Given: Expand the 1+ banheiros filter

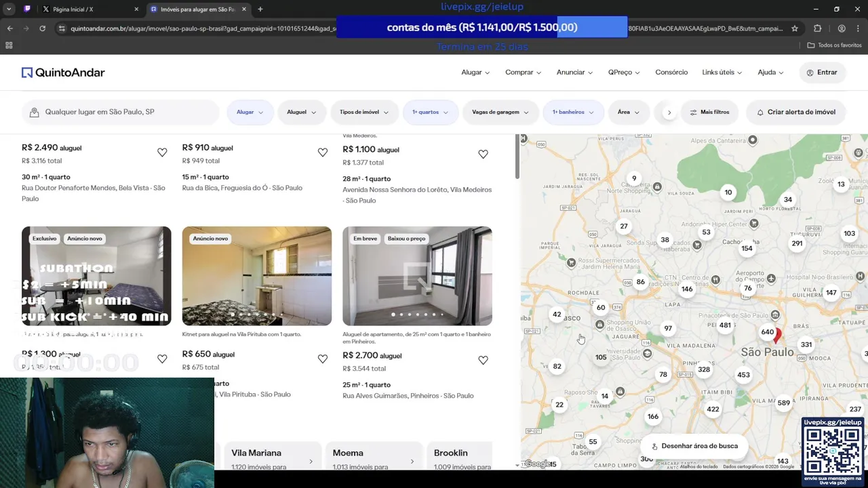Looking at the screenshot, I should pyautogui.click(x=573, y=112).
